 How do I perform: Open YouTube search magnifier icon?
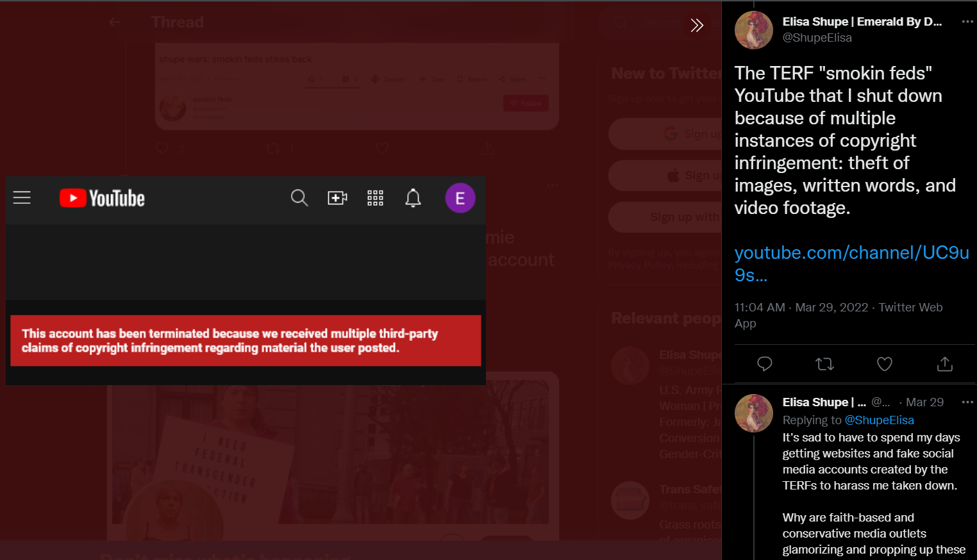(299, 198)
